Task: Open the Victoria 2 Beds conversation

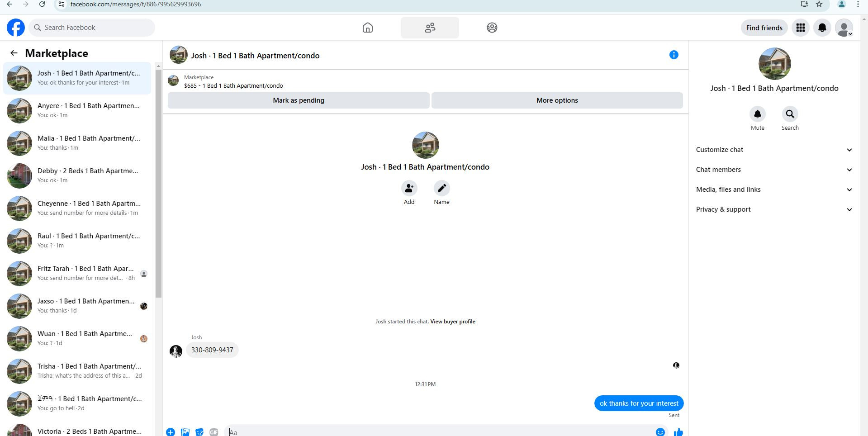Action: pyautogui.click(x=77, y=429)
